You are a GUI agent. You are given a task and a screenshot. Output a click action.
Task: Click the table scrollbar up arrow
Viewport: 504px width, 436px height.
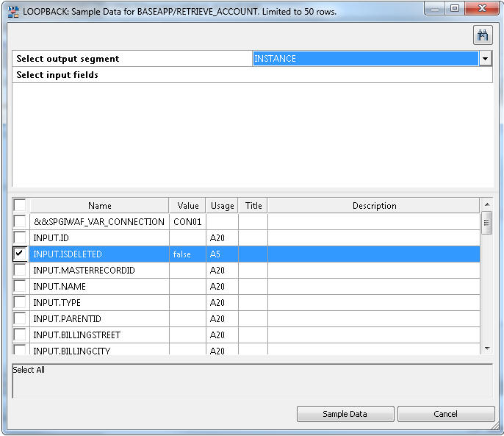click(x=487, y=204)
